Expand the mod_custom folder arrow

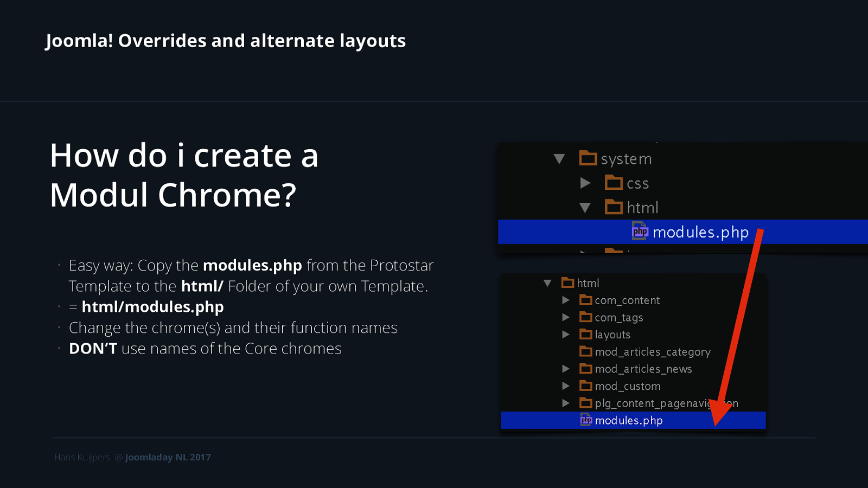coord(566,386)
